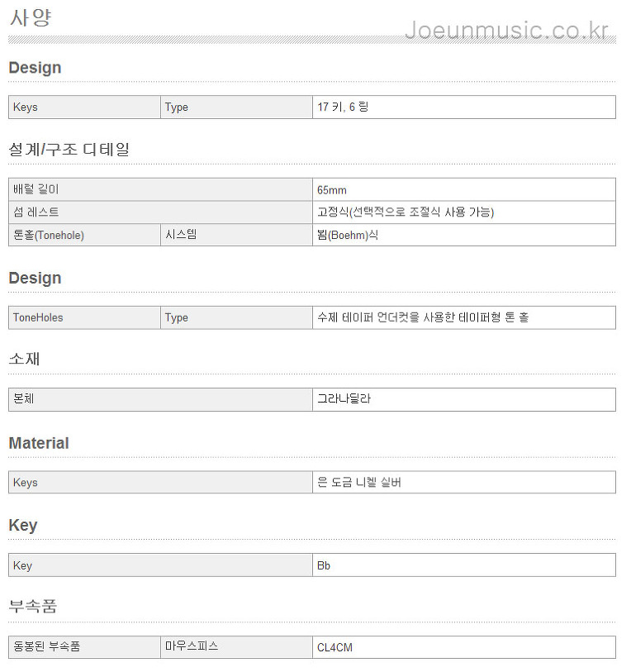
Task: Click the 설계/구조 디테일 section heading
Action: [69, 149]
